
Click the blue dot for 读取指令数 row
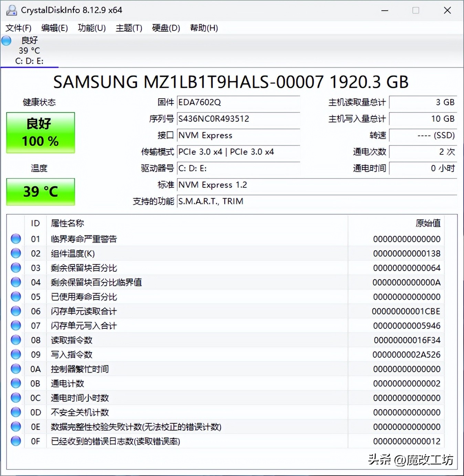tap(15, 340)
